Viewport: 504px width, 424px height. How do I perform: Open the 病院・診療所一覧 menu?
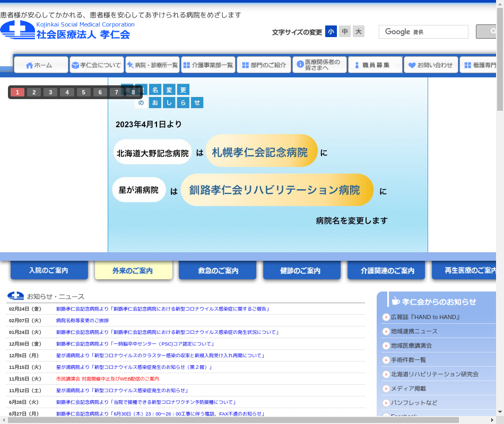coord(152,65)
